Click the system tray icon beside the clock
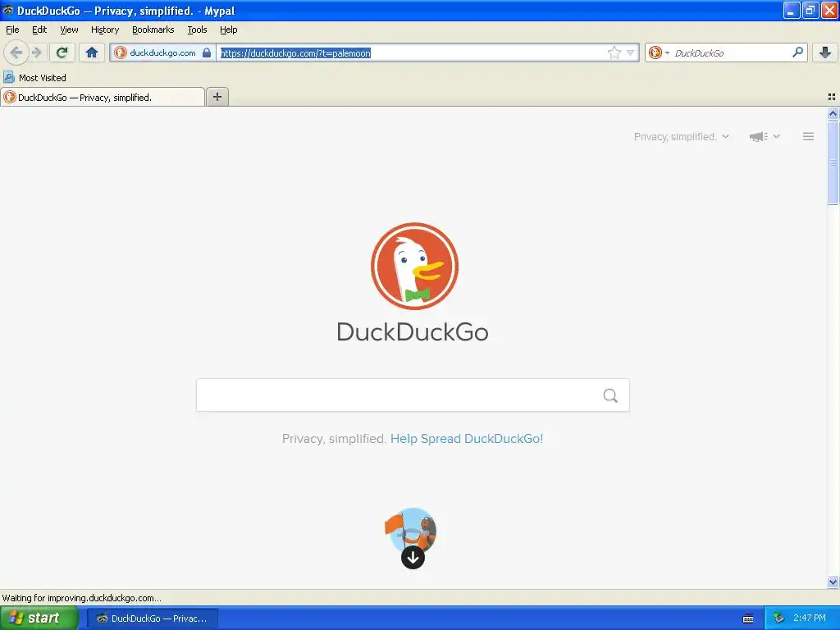Screen dimensions: 840x630 tap(778, 619)
